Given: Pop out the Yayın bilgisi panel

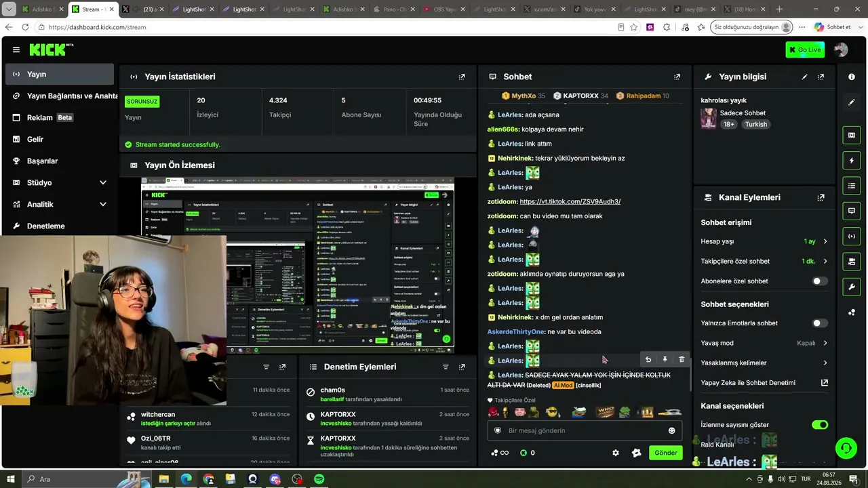Looking at the screenshot, I should tap(821, 77).
